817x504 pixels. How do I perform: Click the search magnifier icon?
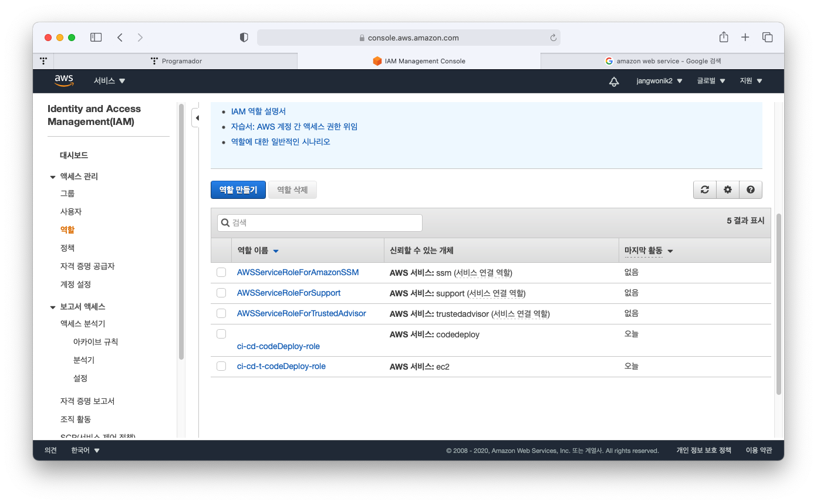point(225,223)
